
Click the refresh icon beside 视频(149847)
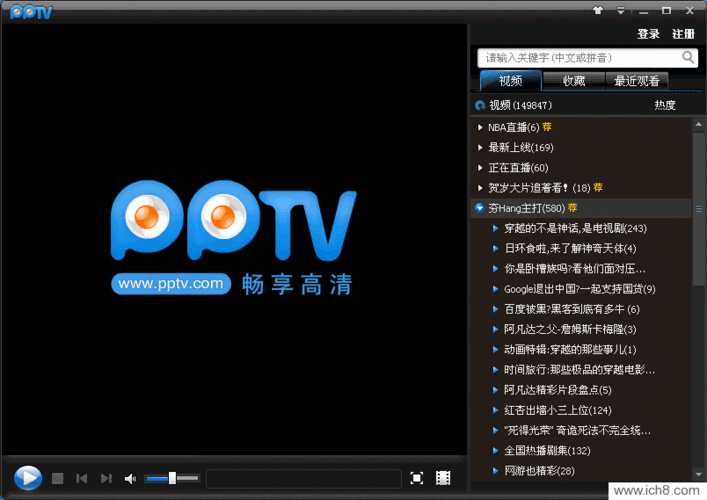coord(480,106)
